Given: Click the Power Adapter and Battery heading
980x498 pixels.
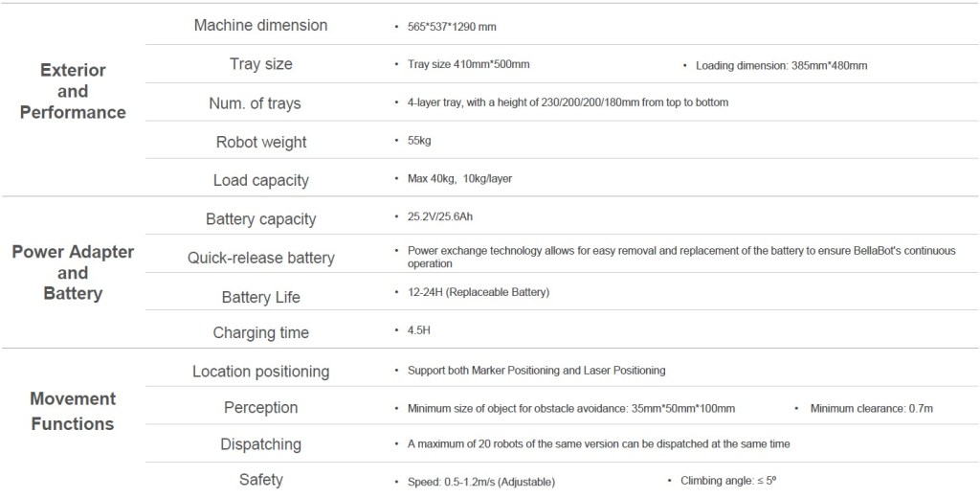Looking at the screenshot, I should (x=73, y=273).
